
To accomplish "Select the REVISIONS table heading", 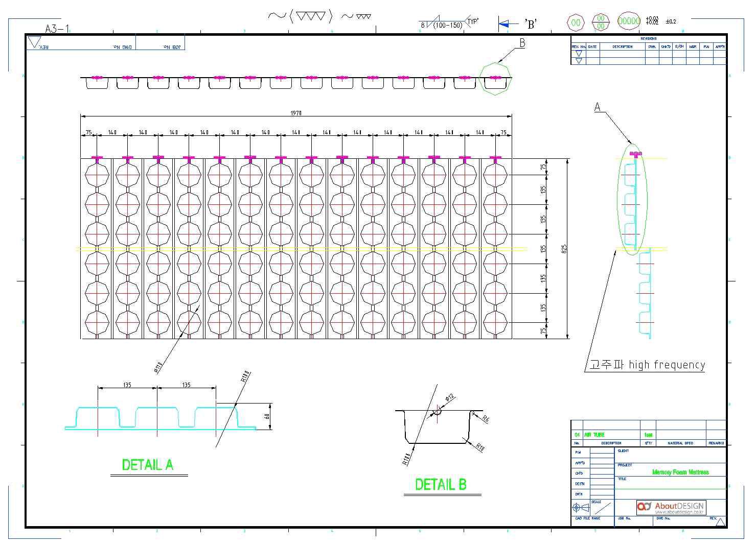I will point(648,39).
